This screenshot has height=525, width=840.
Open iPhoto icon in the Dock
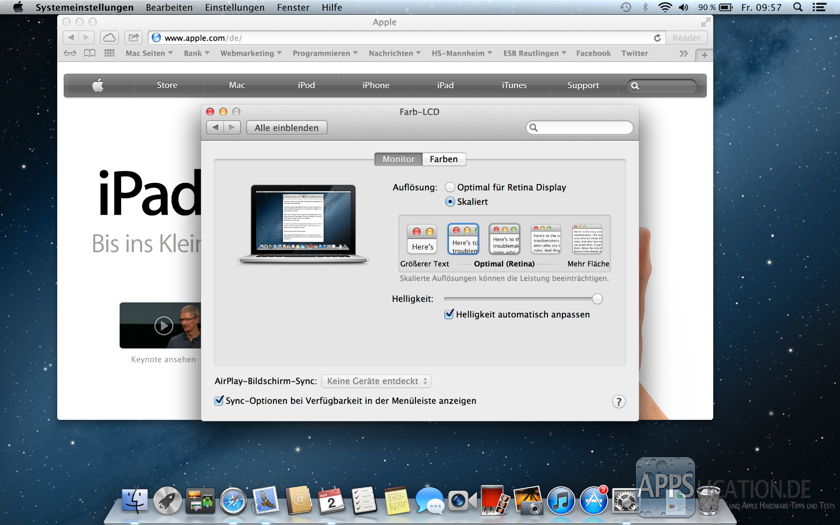pos(528,501)
